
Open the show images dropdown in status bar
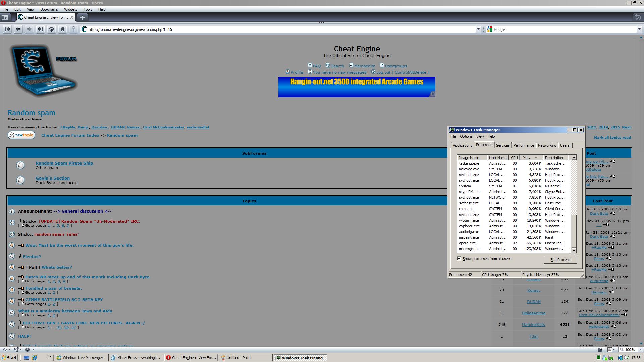(614, 349)
